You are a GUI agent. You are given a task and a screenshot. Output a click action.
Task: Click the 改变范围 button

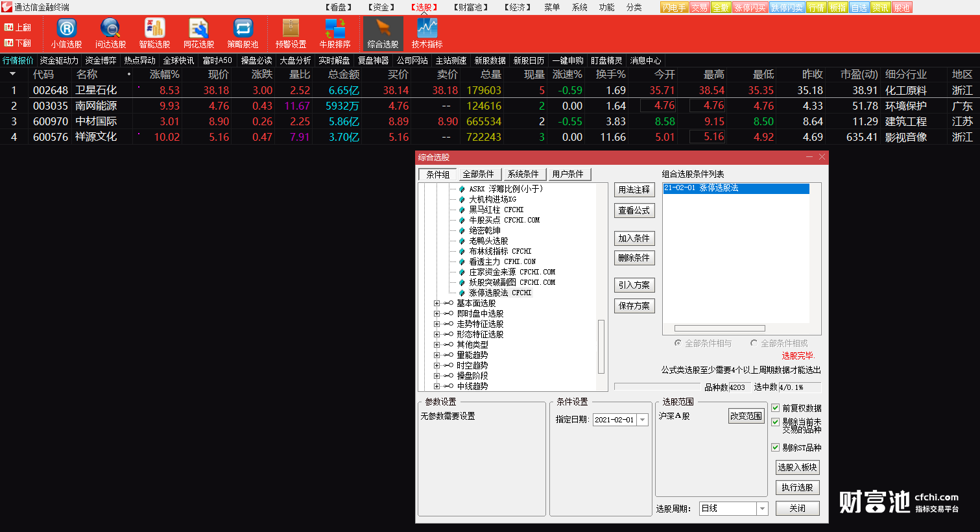coord(747,416)
